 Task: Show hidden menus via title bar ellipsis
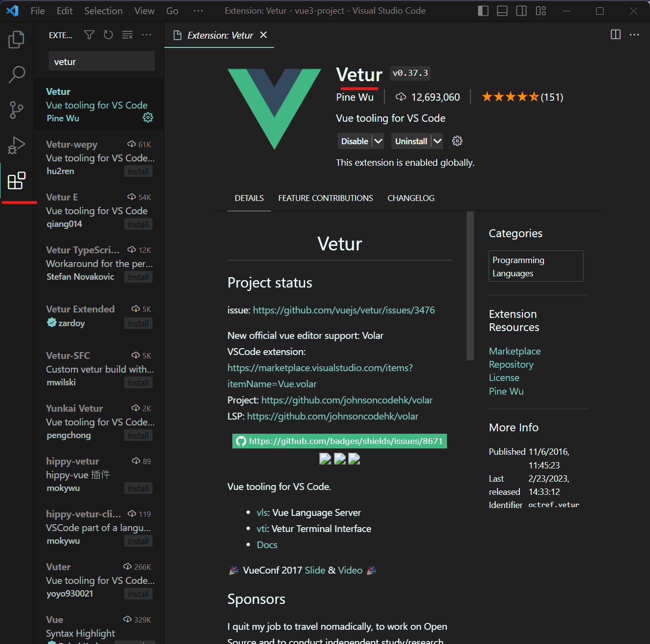pos(198,11)
